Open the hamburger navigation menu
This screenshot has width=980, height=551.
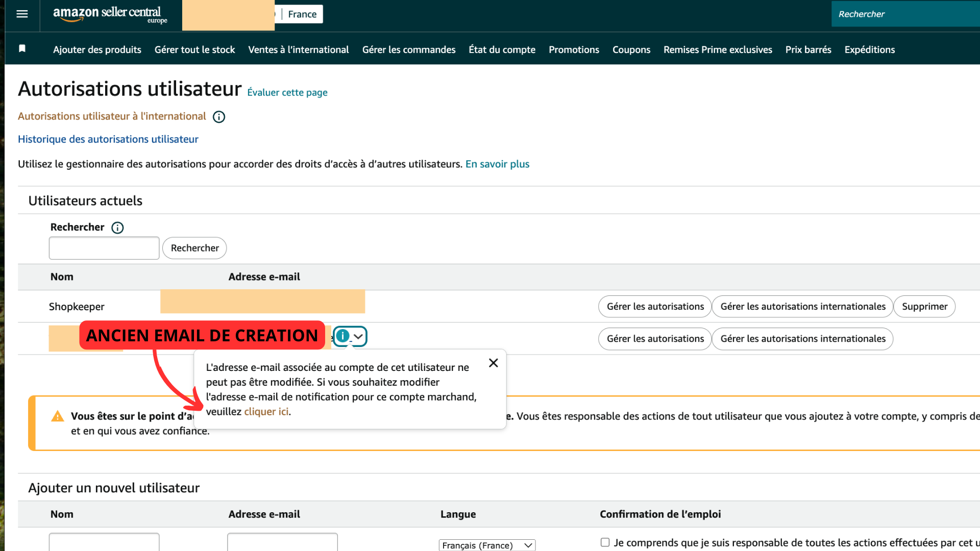pyautogui.click(x=22, y=14)
